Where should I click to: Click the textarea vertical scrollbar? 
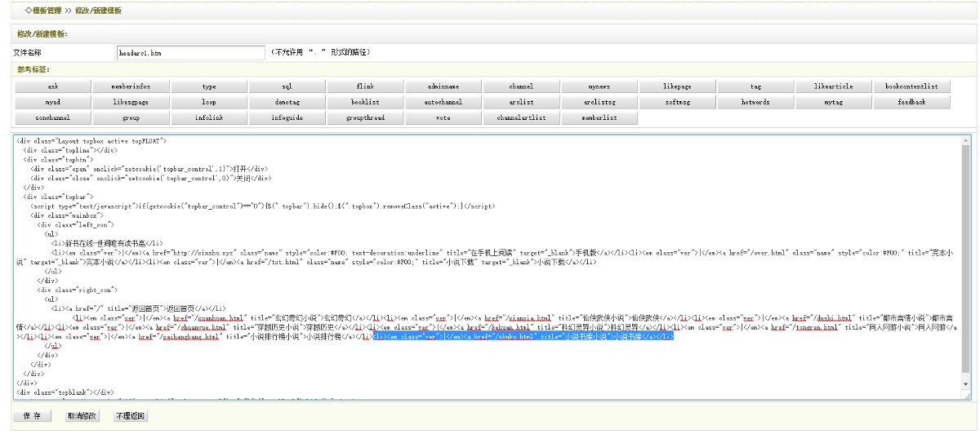(x=967, y=264)
